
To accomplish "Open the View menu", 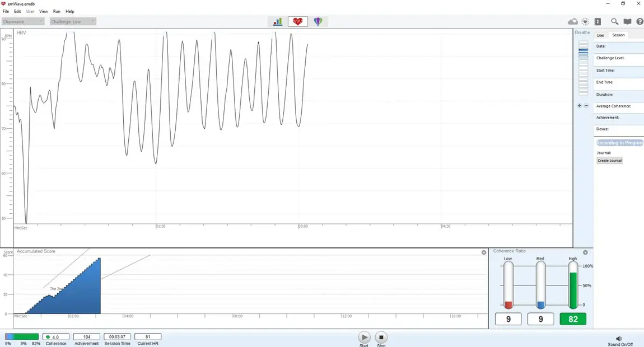I will 44,11.
